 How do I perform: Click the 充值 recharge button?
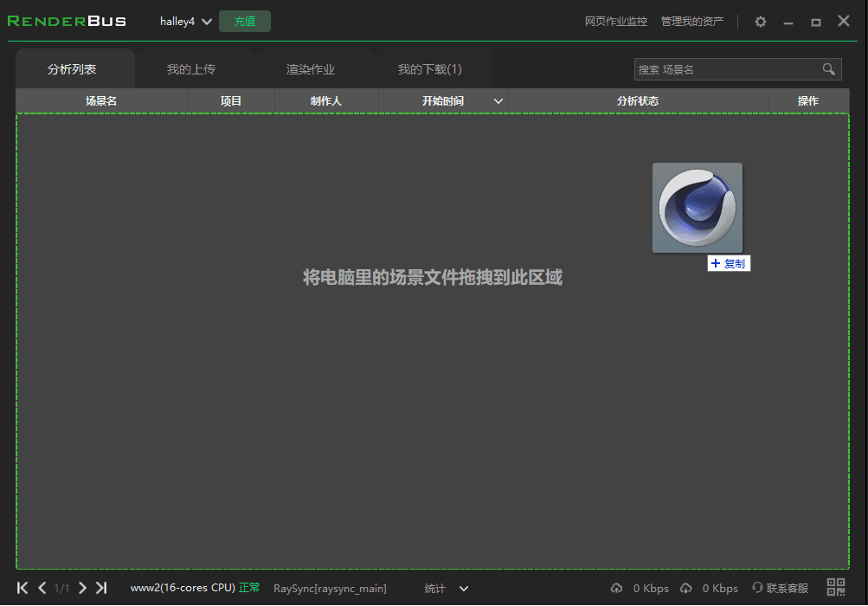245,21
